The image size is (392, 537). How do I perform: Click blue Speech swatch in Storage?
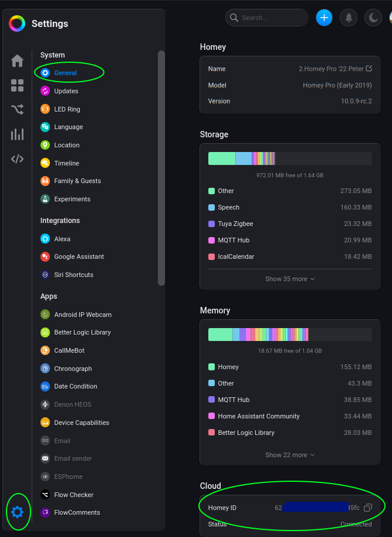212,207
